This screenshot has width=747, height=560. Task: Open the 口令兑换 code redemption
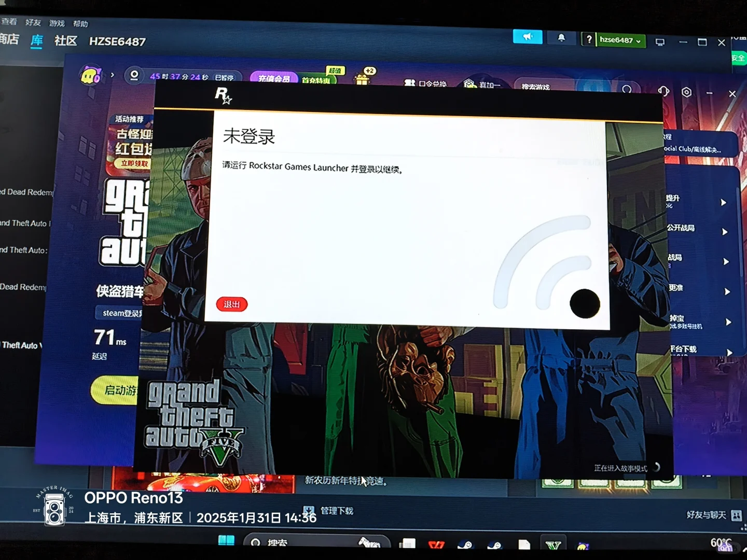[x=425, y=83]
